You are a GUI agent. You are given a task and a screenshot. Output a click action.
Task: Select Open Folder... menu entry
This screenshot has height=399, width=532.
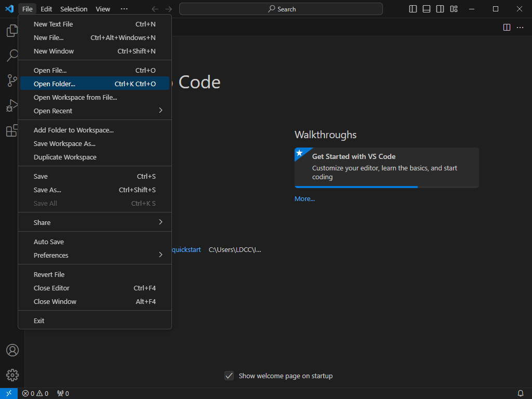pyautogui.click(x=95, y=84)
